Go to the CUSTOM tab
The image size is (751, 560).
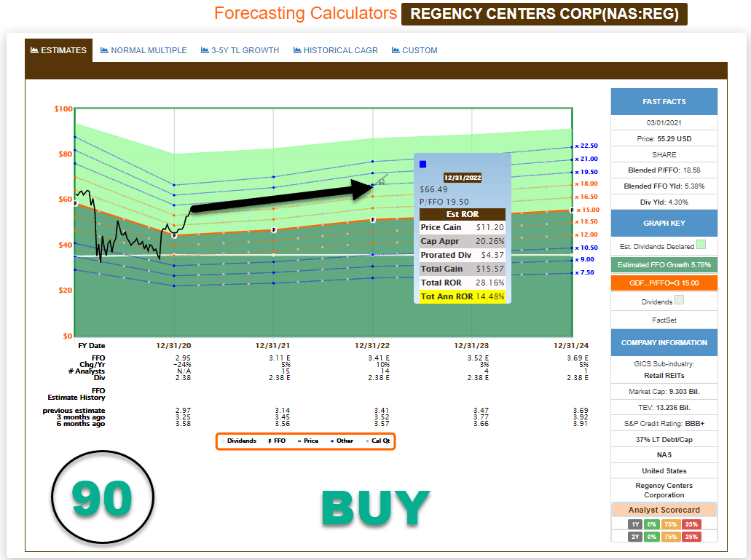coord(414,50)
